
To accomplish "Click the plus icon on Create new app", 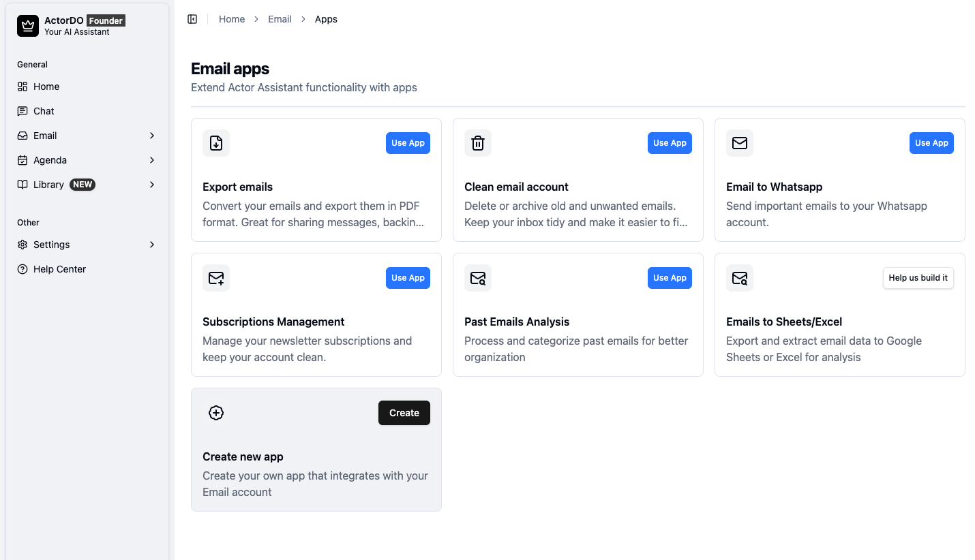I will coord(216,413).
